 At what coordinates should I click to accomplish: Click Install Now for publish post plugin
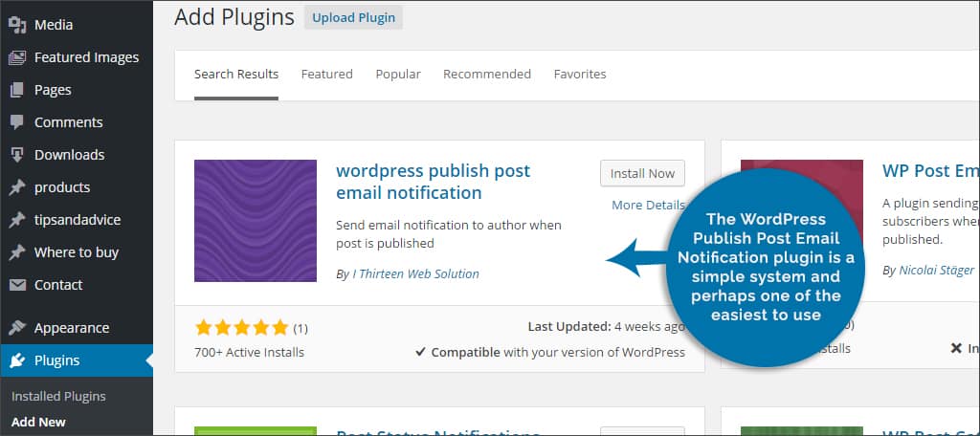coord(642,173)
